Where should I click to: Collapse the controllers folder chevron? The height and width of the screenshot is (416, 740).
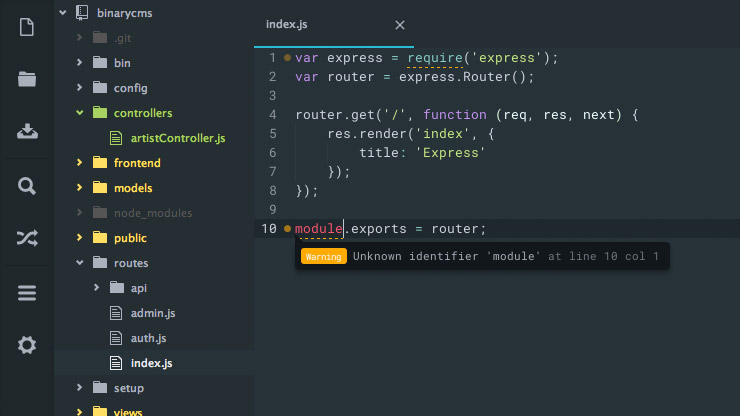click(x=79, y=112)
